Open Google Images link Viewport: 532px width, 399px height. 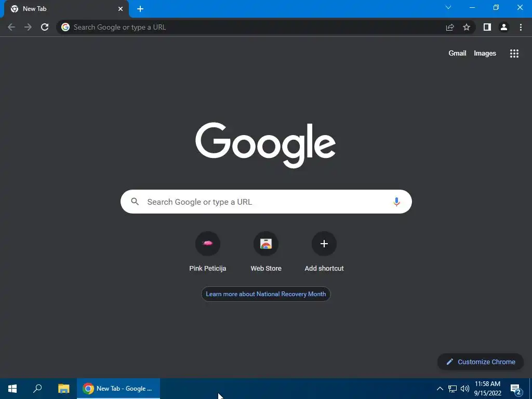(485, 54)
